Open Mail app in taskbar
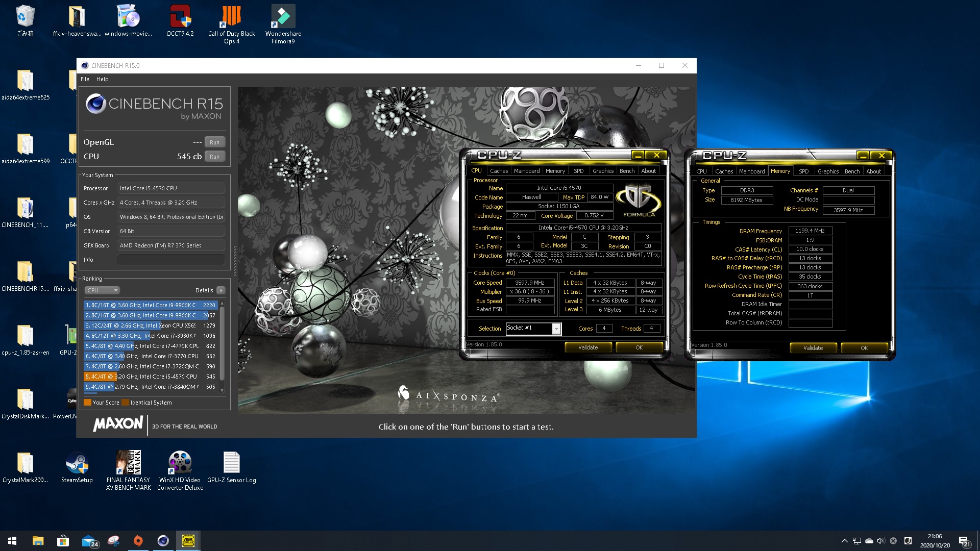 (x=89, y=541)
